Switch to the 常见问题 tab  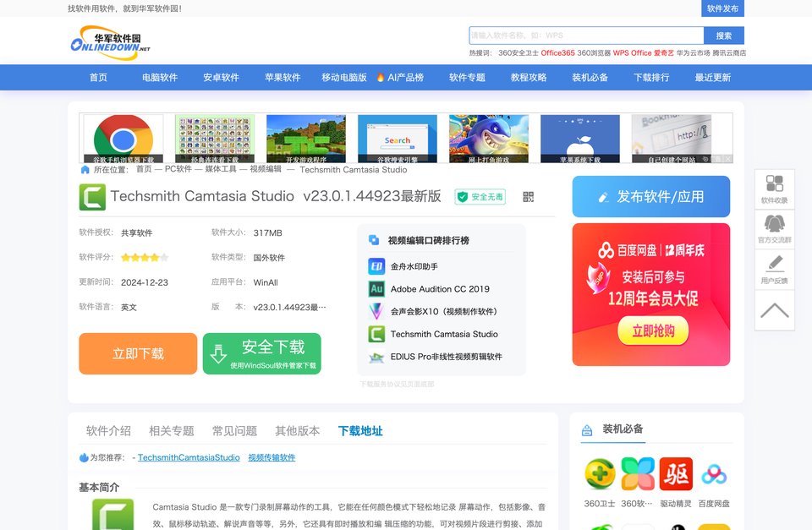click(x=234, y=430)
